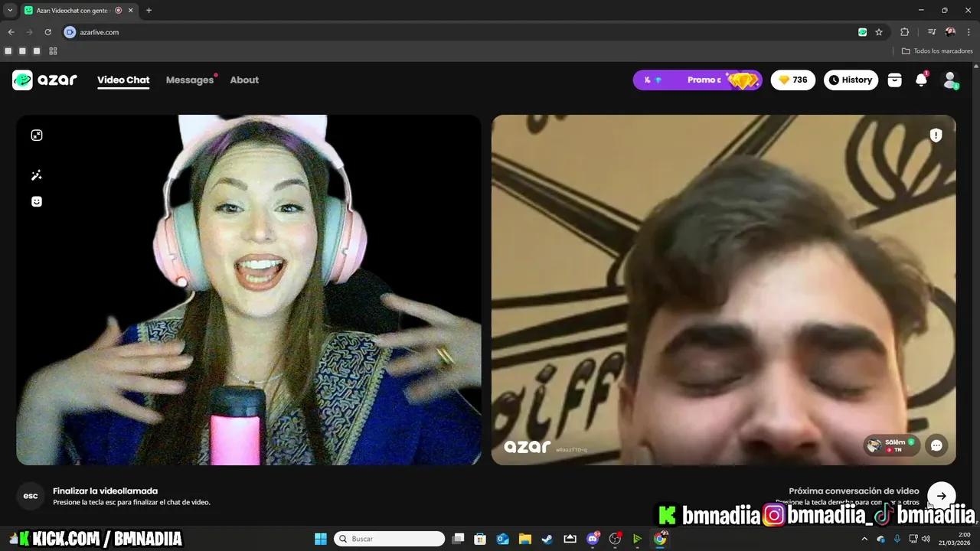Open File Explorer from the taskbar
This screenshot has height=551, width=980.
point(524,539)
